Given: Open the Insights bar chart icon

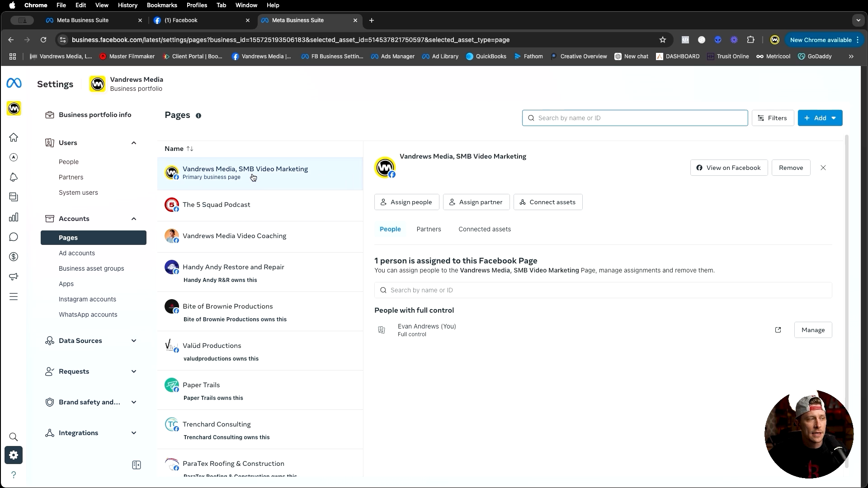Looking at the screenshot, I should pyautogui.click(x=14, y=217).
